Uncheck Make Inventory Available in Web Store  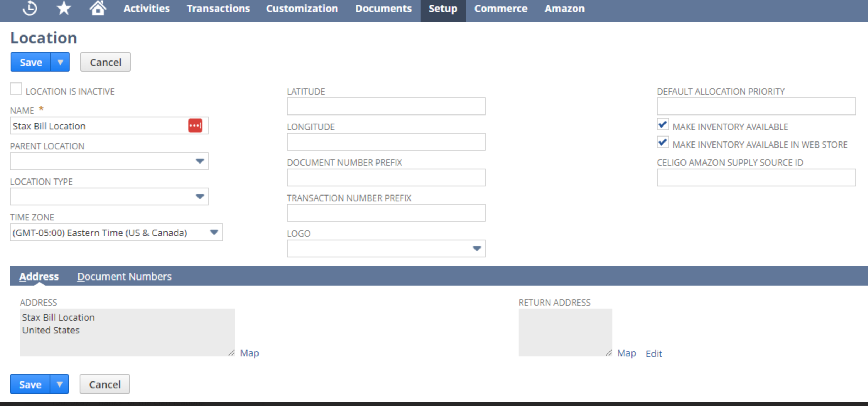tap(663, 142)
